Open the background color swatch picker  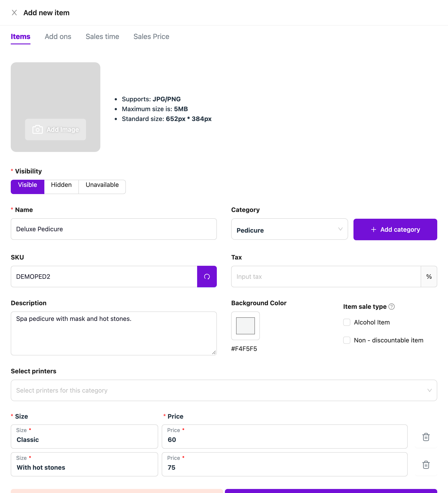pyautogui.click(x=245, y=326)
